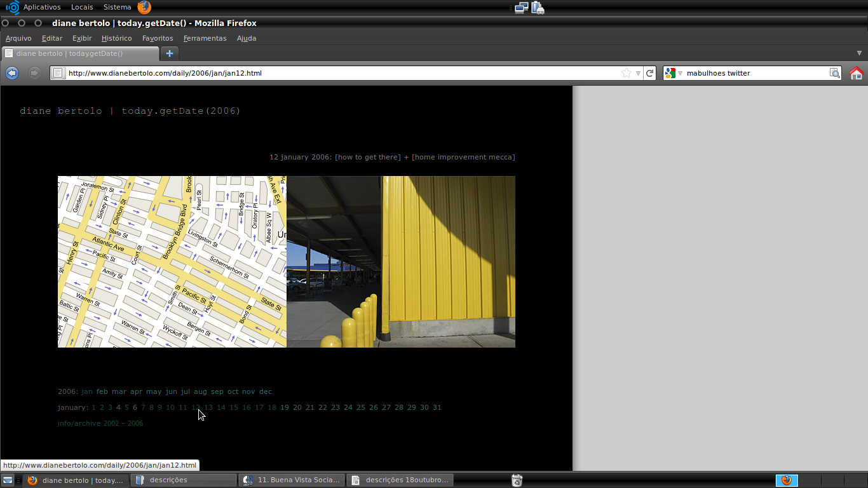
Task: Switch to 'descrições 18outubro...' taskbar window
Action: [401, 480]
